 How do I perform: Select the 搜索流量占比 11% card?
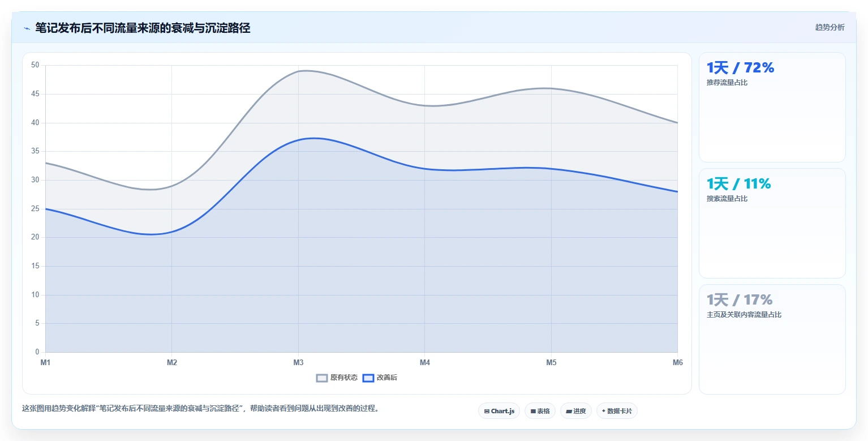[x=772, y=223]
